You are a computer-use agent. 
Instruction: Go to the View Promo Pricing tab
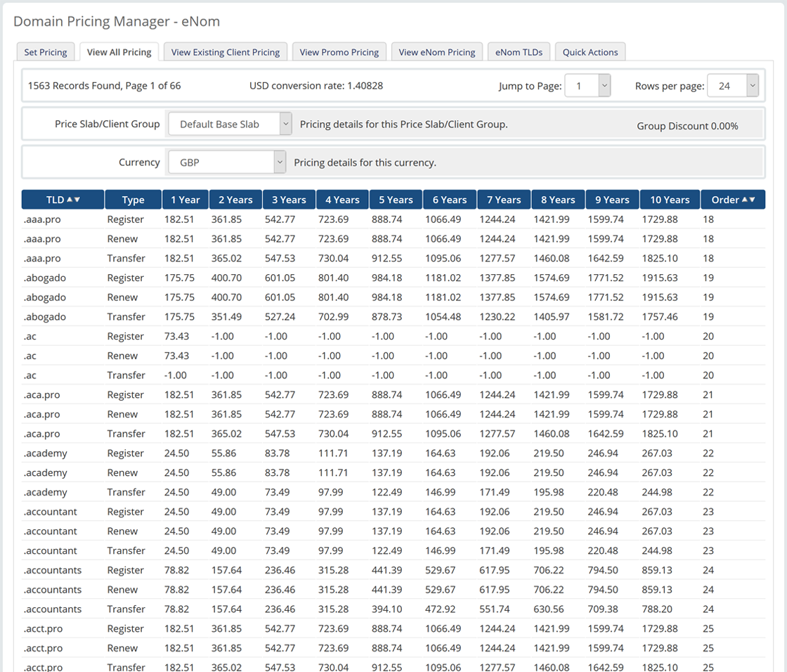[x=339, y=52]
